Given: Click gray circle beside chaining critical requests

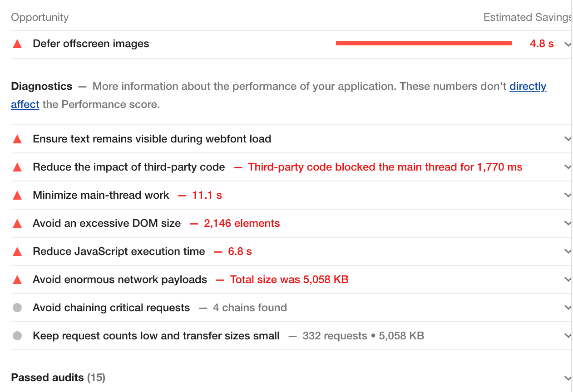Looking at the screenshot, I should click(x=17, y=308).
